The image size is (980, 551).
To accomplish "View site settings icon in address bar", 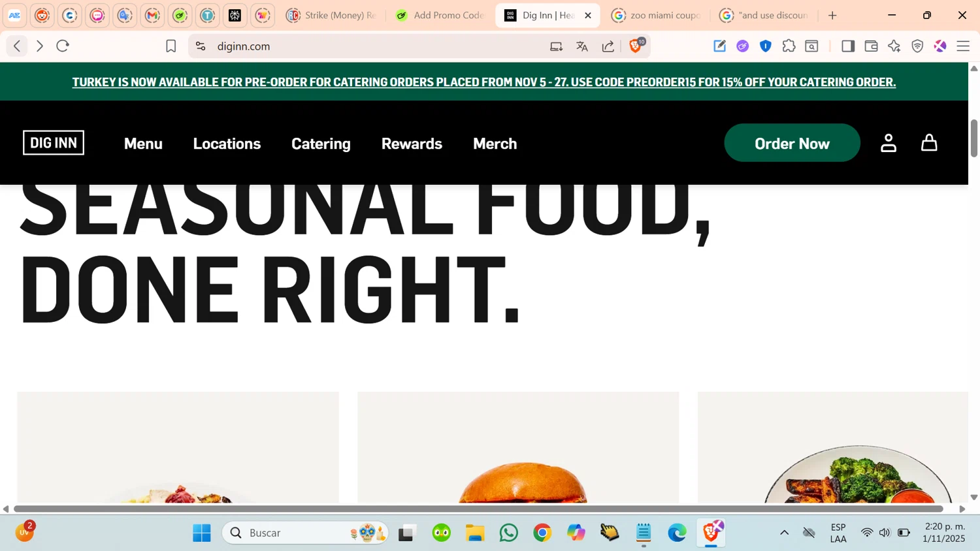I will (201, 46).
